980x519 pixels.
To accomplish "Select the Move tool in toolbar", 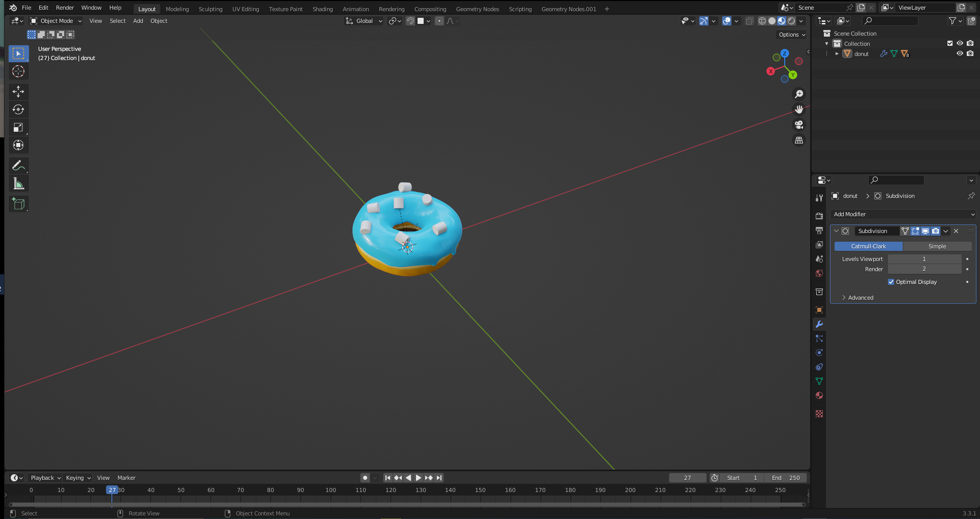I will pyautogui.click(x=18, y=92).
